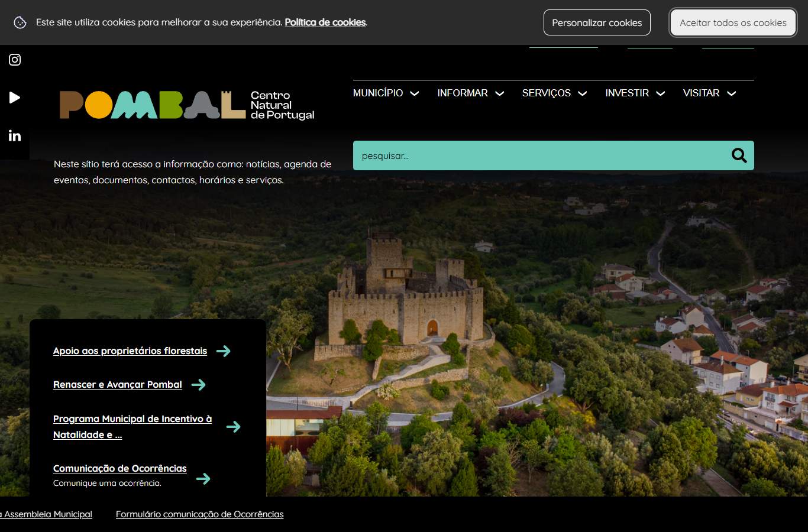Open the Política de cookies link
The width and height of the screenshot is (808, 532).
click(x=325, y=22)
